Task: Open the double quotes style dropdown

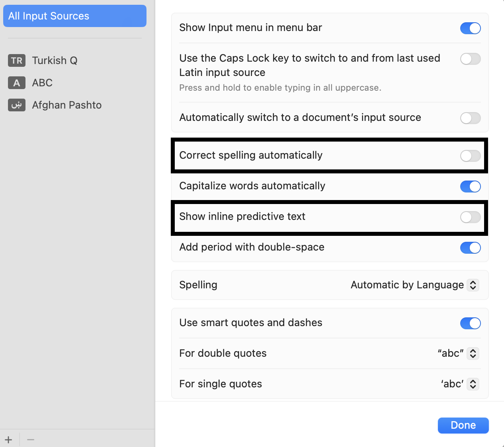Action: pos(458,354)
